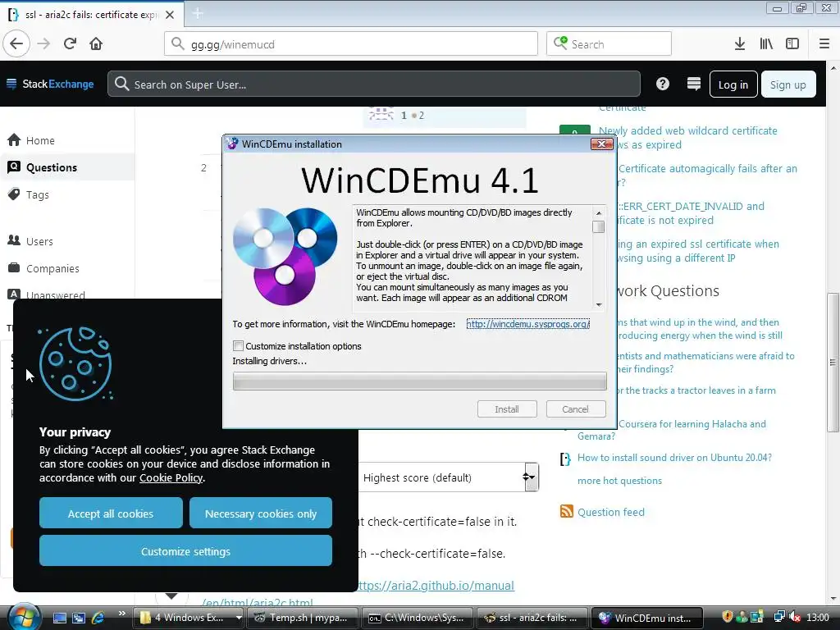
Task: Choose Necessary cookies only
Action: (x=260, y=514)
